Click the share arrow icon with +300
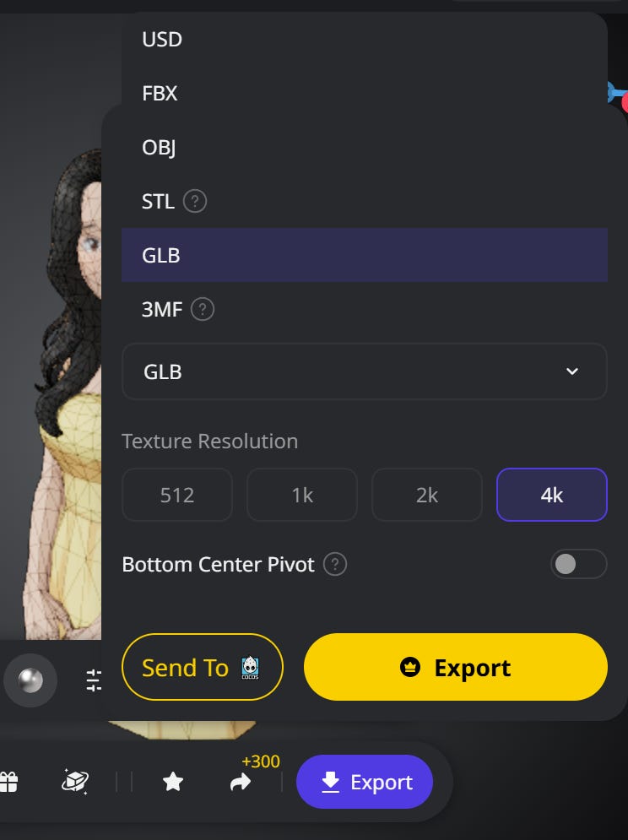This screenshot has height=840, width=628. tap(241, 782)
